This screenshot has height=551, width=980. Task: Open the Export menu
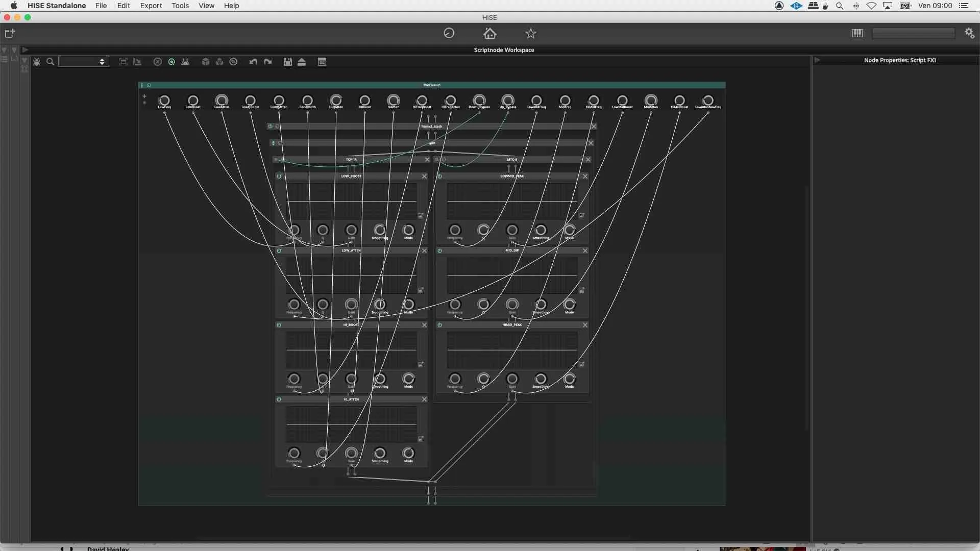point(151,6)
